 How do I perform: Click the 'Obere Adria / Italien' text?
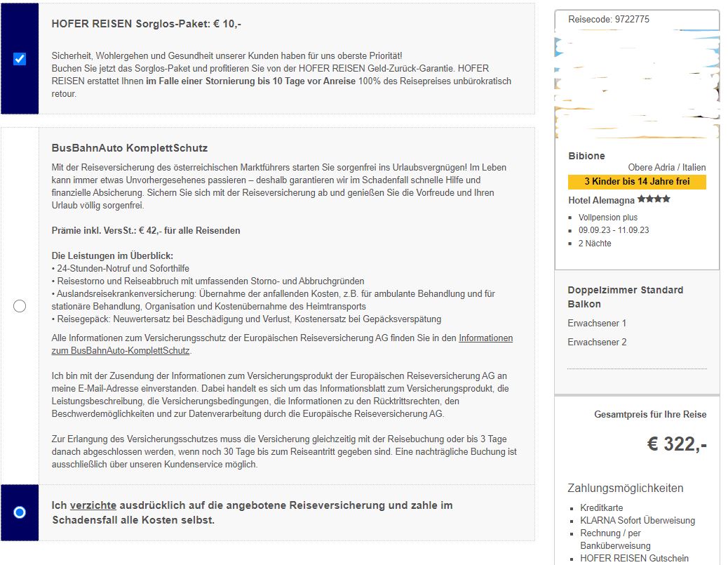click(667, 167)
